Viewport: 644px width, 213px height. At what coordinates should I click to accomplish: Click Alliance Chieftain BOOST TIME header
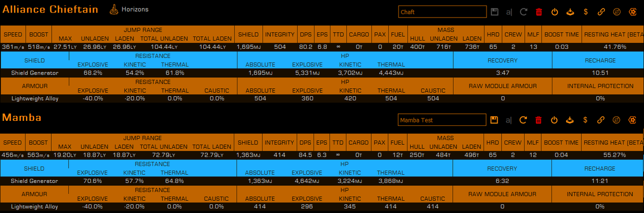[561, 35]
